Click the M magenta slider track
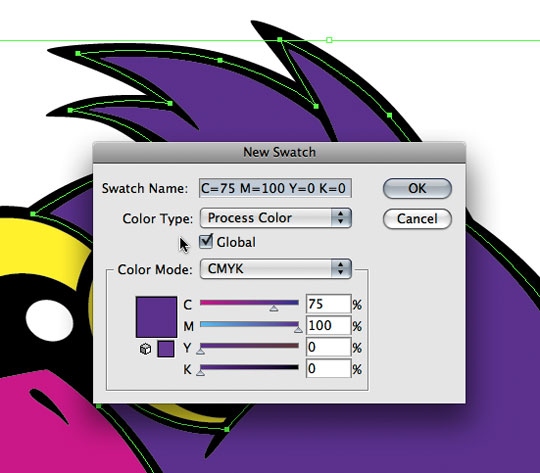 249,324
